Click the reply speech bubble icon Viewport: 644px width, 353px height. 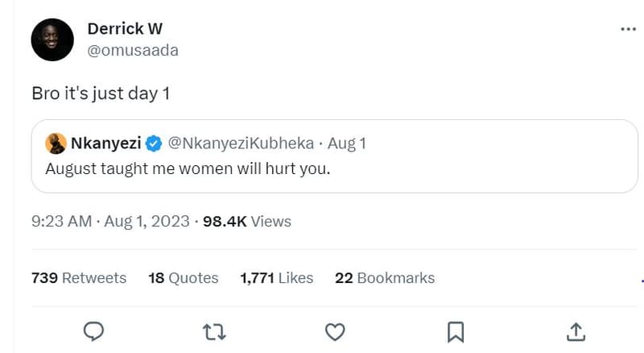94,331
